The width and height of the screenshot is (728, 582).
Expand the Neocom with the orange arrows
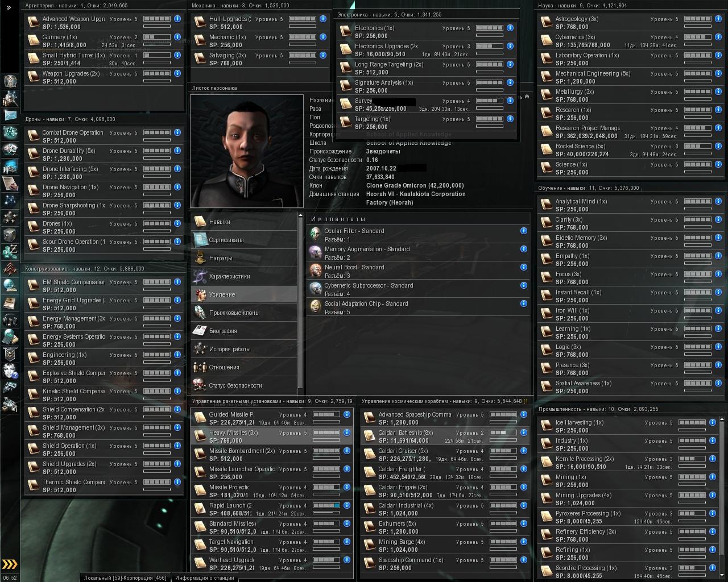(10, 564)
